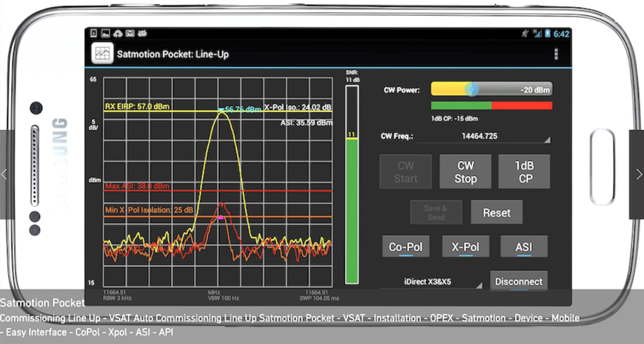Tap the muted sound status icon

[525, 34]
